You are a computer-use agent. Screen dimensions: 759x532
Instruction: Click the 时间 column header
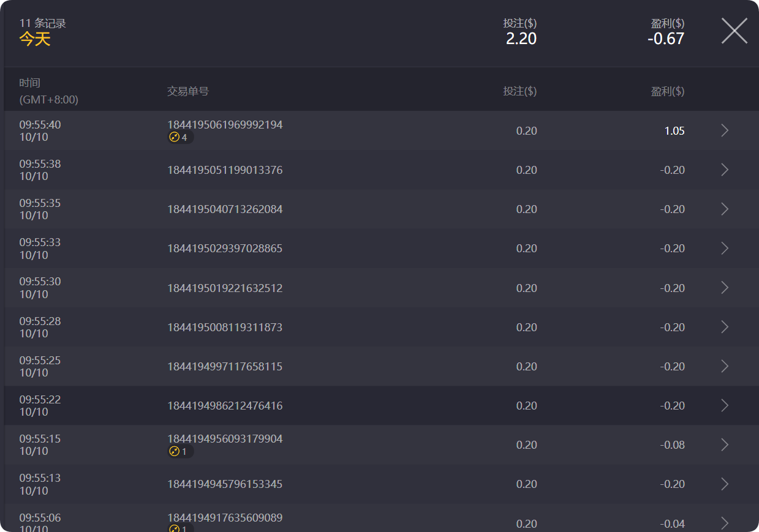click(30, 83)
